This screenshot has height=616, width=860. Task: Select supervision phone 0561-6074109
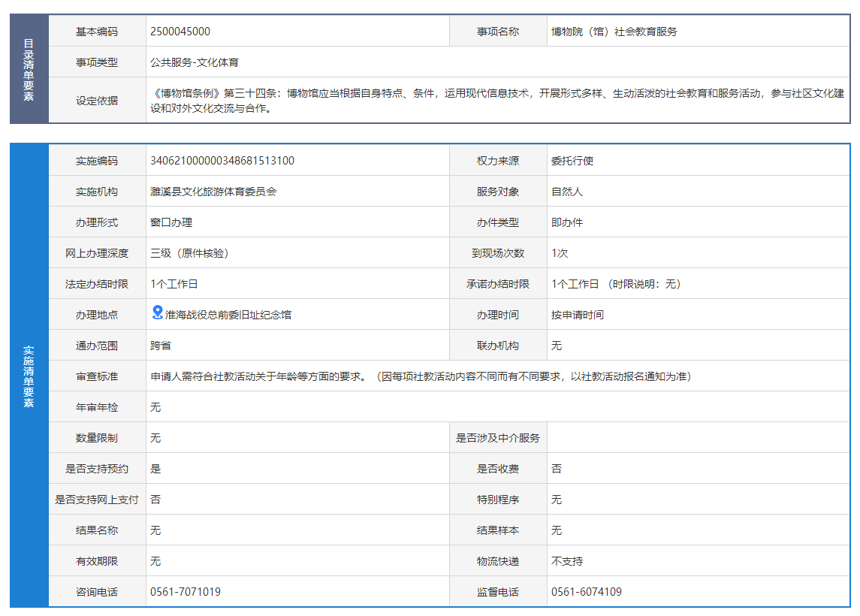click(x=587, y=592)
